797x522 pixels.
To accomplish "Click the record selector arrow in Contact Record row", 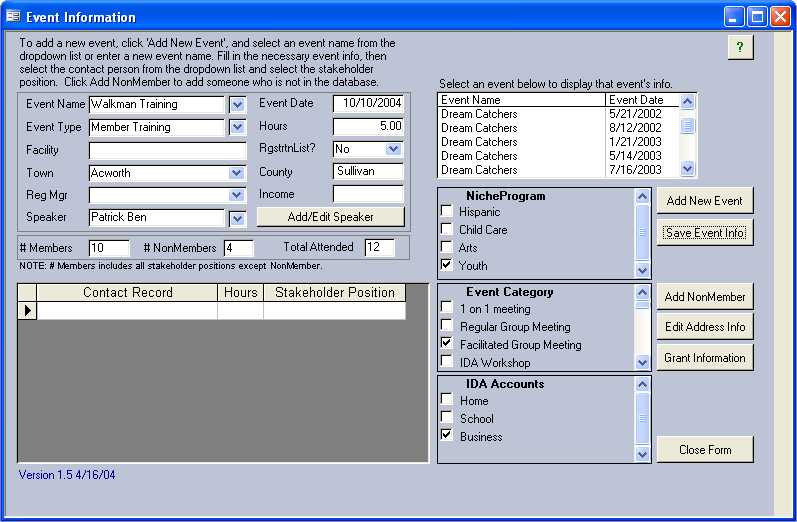I will click(x=28, y=311).
